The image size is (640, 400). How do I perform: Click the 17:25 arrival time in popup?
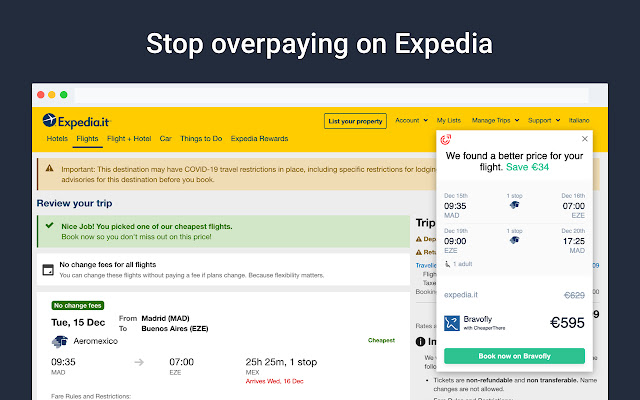pyautogui.click(x=573, y=241)
